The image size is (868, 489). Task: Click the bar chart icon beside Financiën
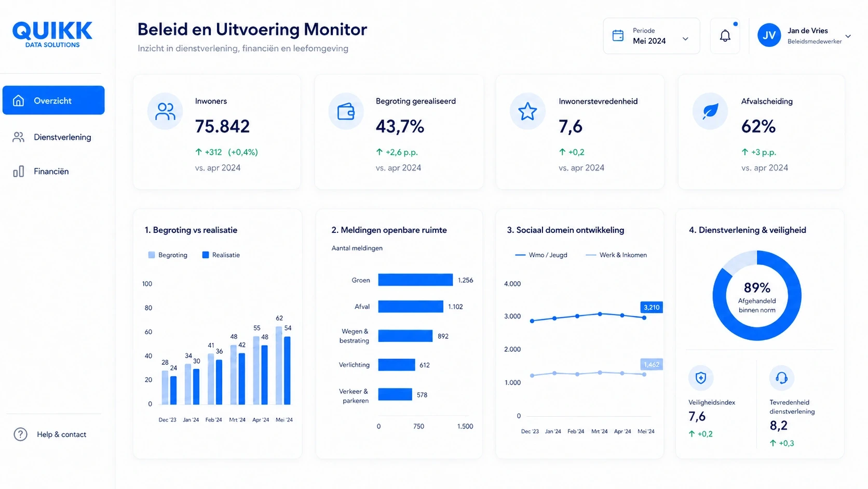click(x=19, y=171)
